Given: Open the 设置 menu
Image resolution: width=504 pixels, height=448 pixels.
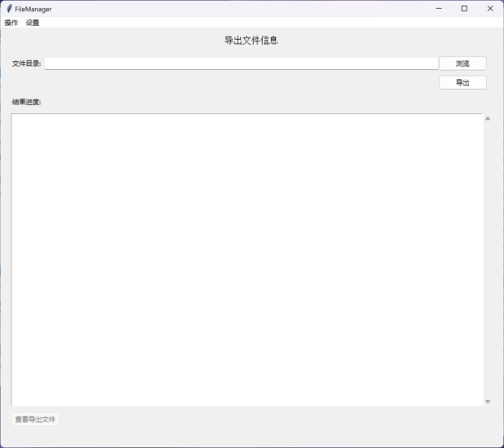Looking at the screenshot, I should (32, 23).
